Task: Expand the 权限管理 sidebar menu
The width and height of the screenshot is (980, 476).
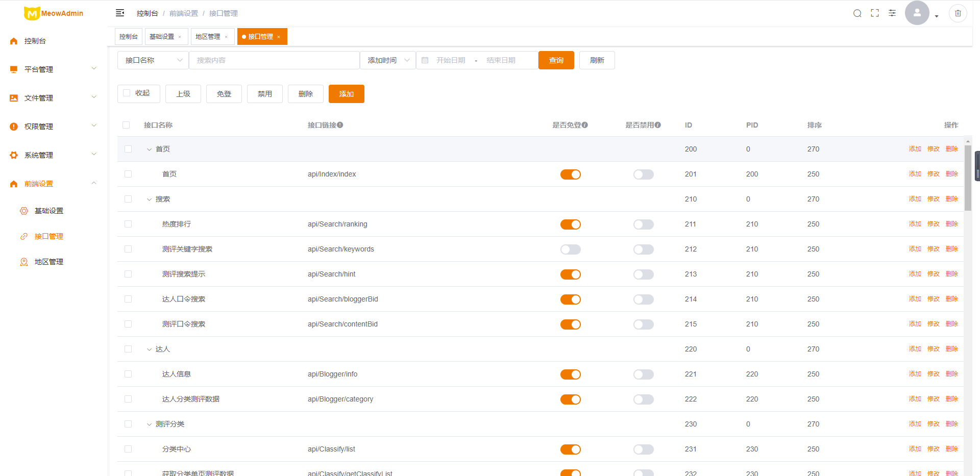Action: (x=94, y=126)
